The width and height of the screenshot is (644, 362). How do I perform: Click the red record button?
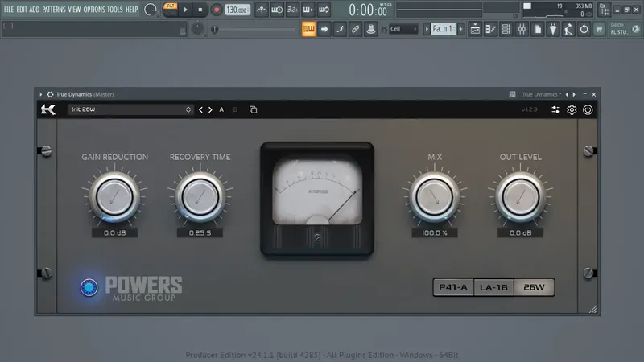click(216, 10)
